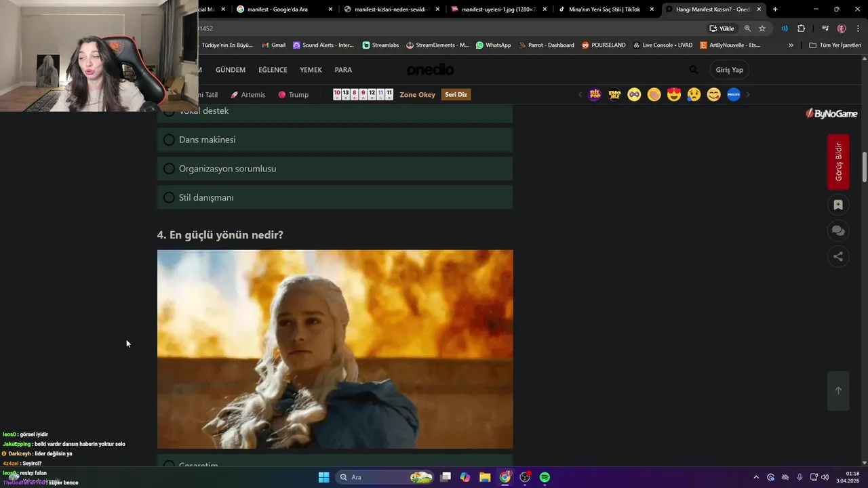Open Chrome zoom magnifier in address bar
The height and width of the screenshot is (488, 868).
[x=747, y=28]
